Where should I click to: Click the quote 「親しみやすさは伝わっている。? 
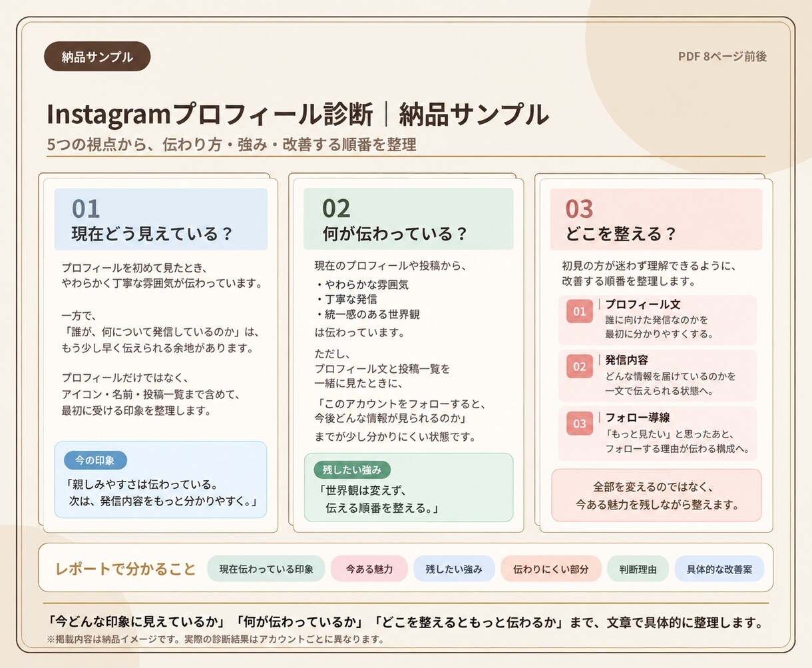tap(142, 484)
